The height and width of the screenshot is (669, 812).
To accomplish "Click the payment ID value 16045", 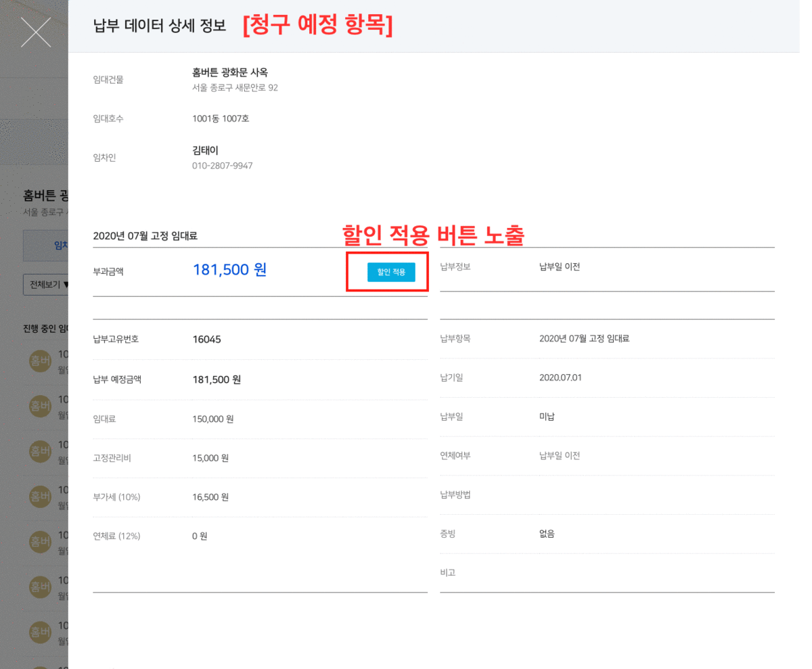I will pos(206,339).
